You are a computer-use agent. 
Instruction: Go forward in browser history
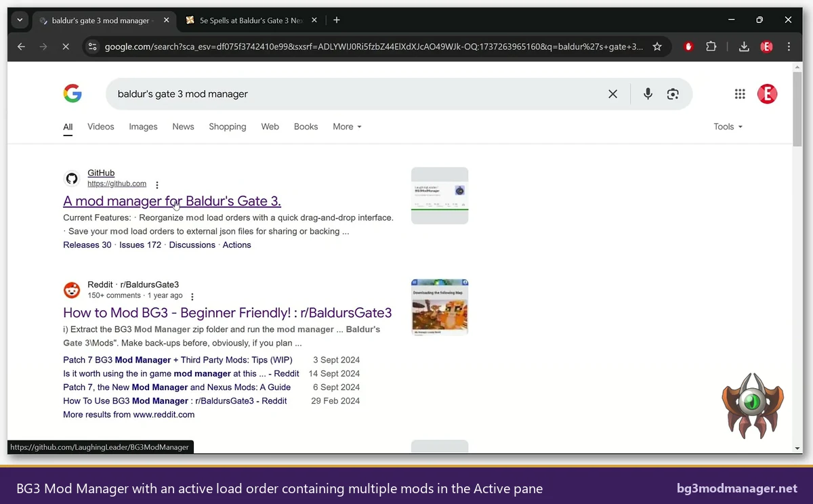pyautogui.click(x=43, y=47)
